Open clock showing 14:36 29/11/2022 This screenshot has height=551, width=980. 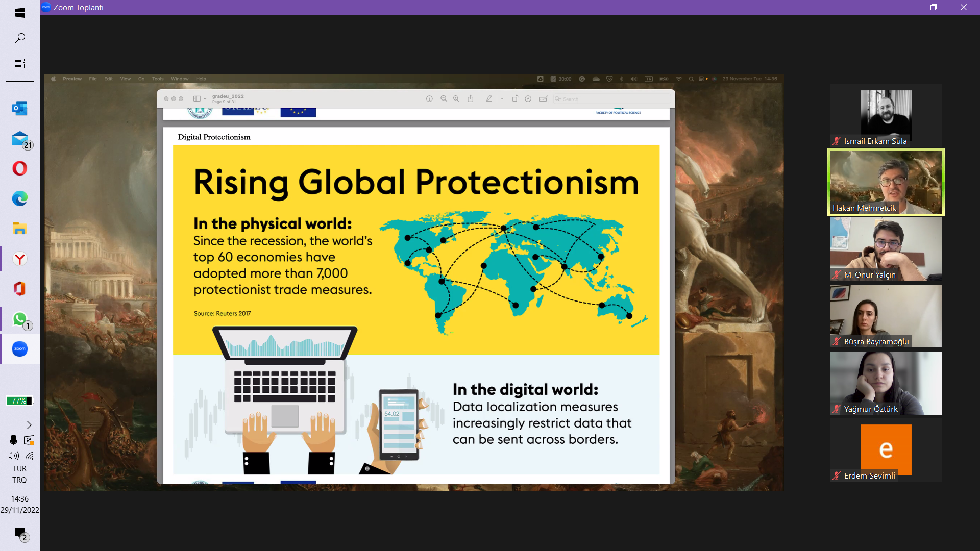(19, 504)
